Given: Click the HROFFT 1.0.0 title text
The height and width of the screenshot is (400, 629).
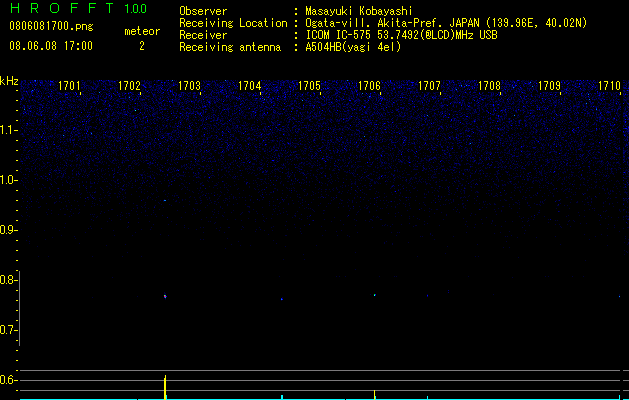Looking at the screenshot, I should tap(78, 8).
